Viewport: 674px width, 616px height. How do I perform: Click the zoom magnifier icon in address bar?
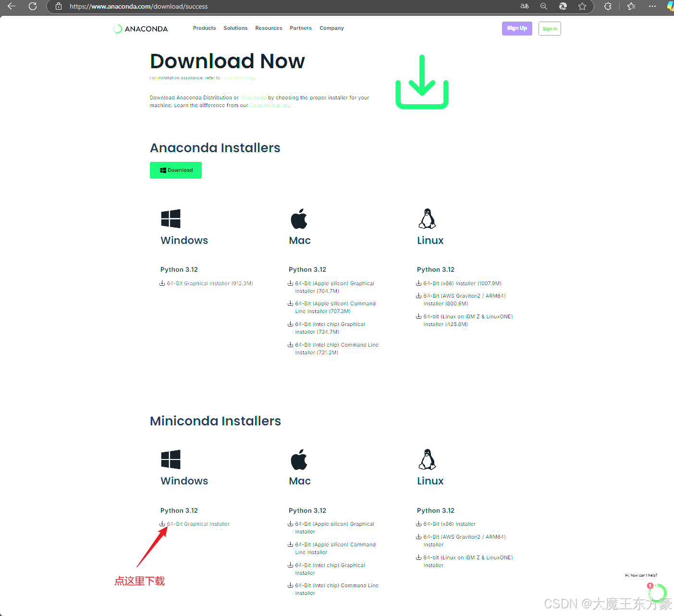click(x=544, y=6)
